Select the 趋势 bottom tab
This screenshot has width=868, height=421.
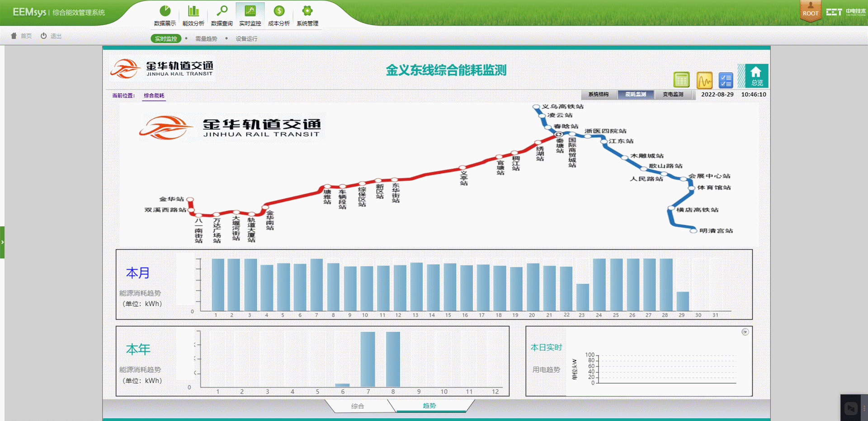(429, 406)
